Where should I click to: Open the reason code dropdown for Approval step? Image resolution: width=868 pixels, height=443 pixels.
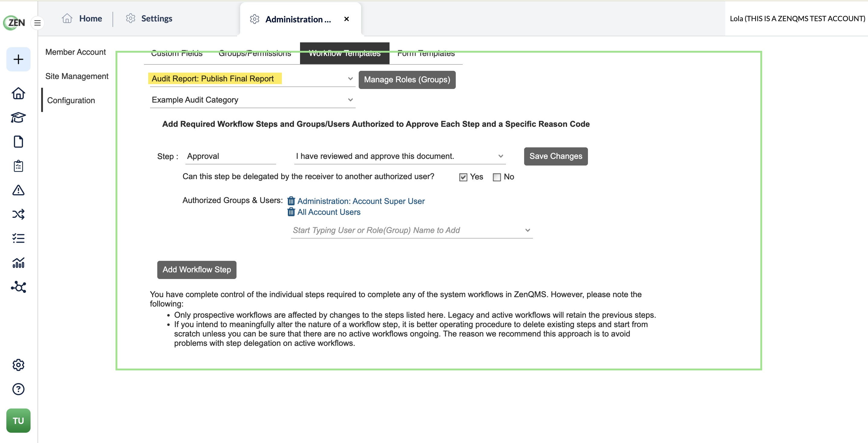click(400, 156)
